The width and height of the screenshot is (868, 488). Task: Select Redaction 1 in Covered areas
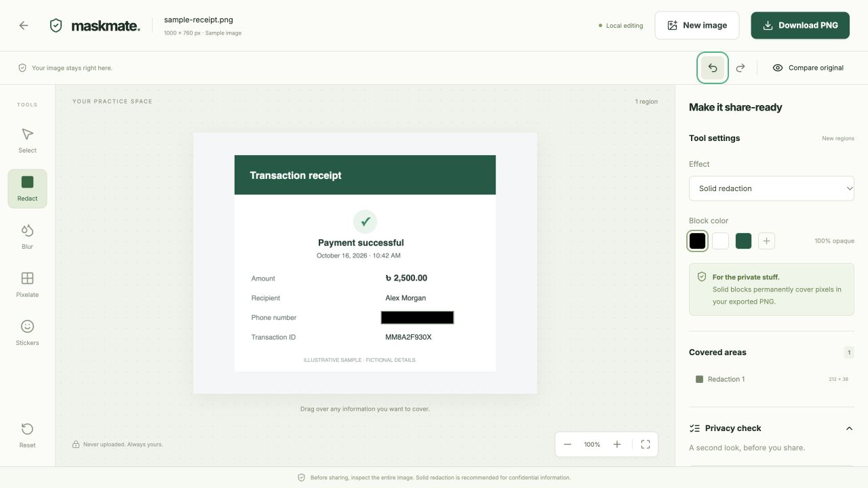(x=772, y=379)
